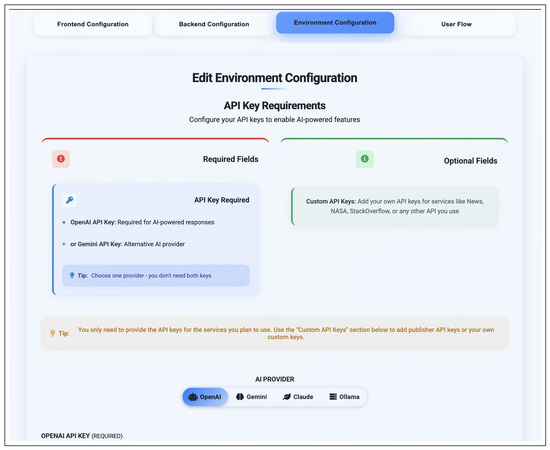Go to the User Flow tab
550x450 pixels.
456,24
